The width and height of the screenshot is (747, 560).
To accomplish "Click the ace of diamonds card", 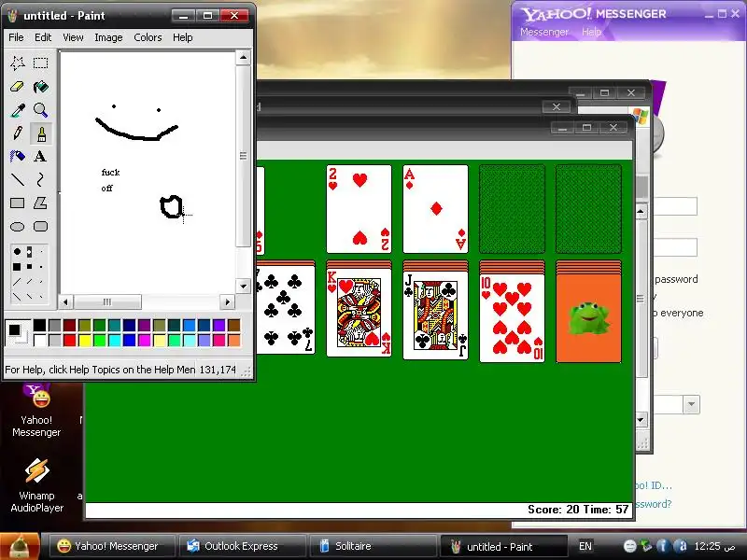I will click(435, 209).
